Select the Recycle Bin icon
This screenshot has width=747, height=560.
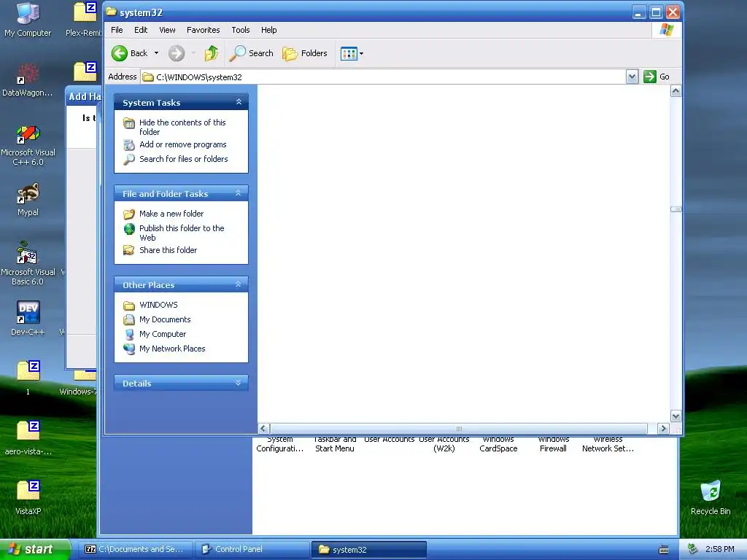(711, 497)
